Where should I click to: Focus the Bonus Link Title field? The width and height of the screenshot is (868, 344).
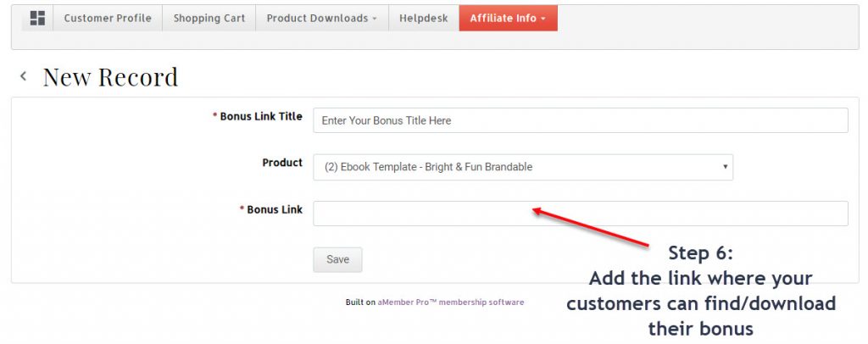coord(580,120)
